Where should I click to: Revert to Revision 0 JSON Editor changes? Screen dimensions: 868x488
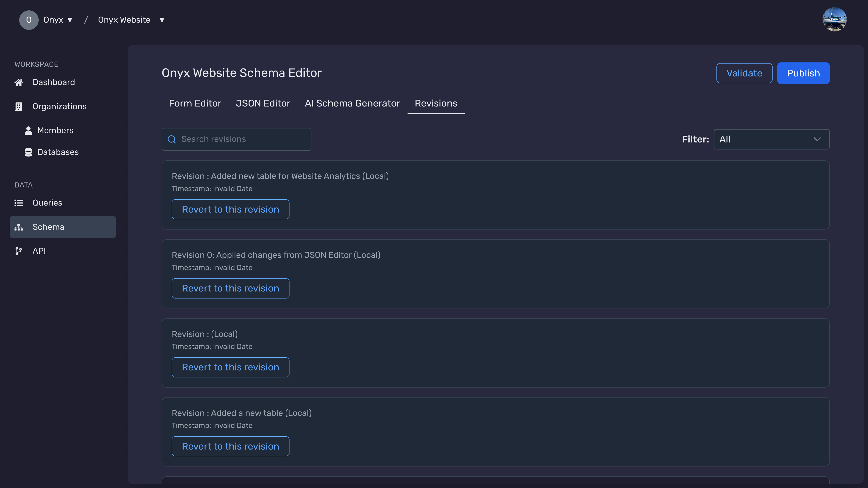[230, 288]
